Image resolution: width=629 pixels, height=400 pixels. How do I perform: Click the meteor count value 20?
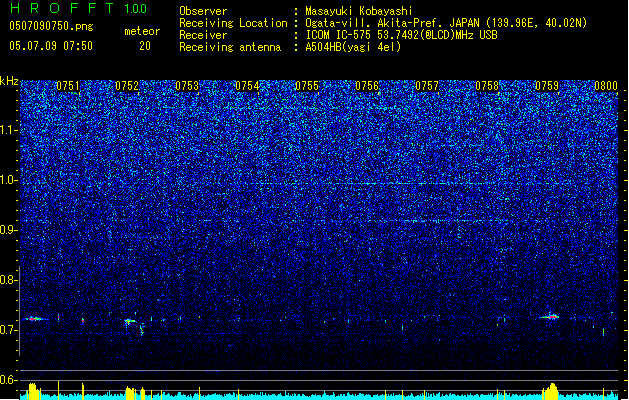(x=145, y=46)
